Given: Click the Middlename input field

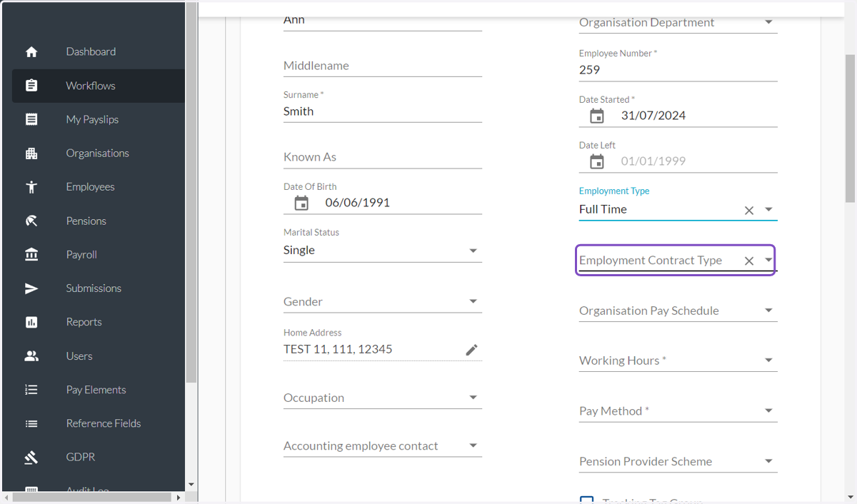Looking at the screenshot, I should coord(383,66).
